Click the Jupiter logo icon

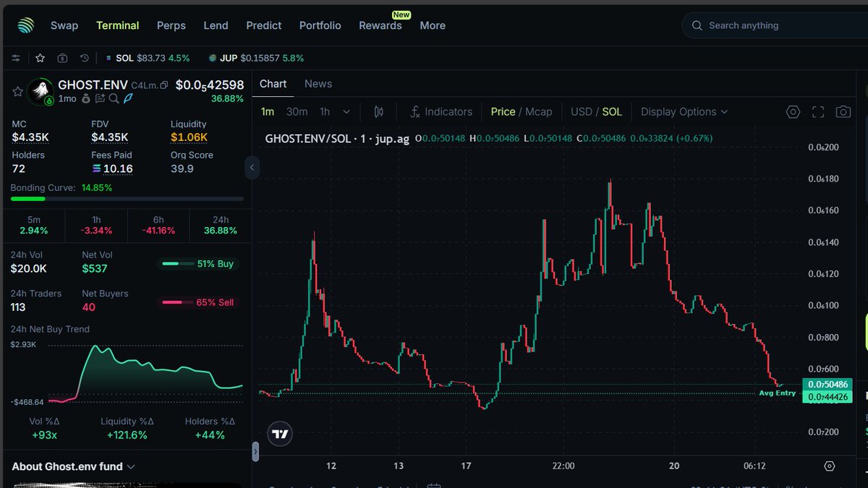(x=25, y=25)
